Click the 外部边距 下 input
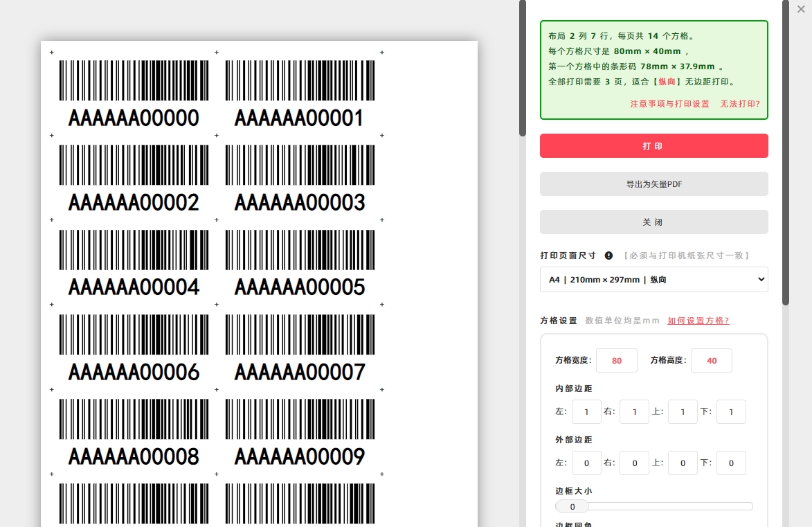Viewport: 812px width, 527px height. (x=731, y=463)
